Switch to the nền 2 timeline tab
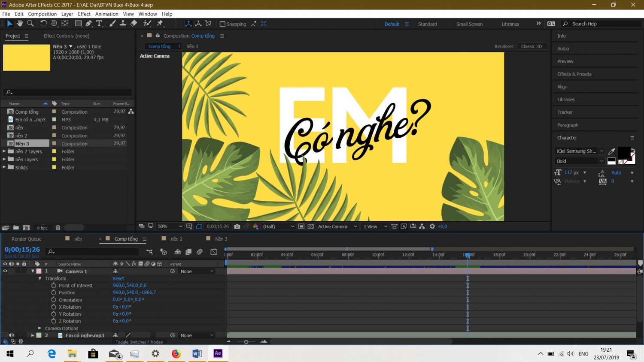Screen dimensions: 644x362 176,239
